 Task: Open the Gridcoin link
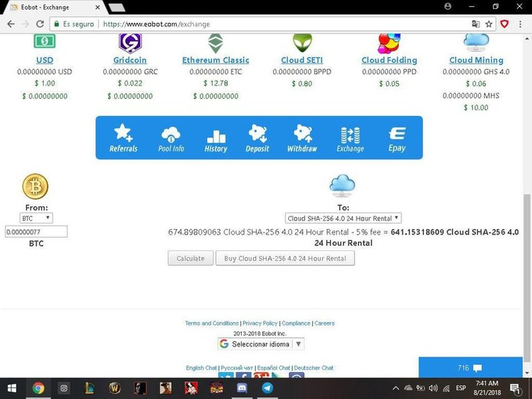[130, 60]
